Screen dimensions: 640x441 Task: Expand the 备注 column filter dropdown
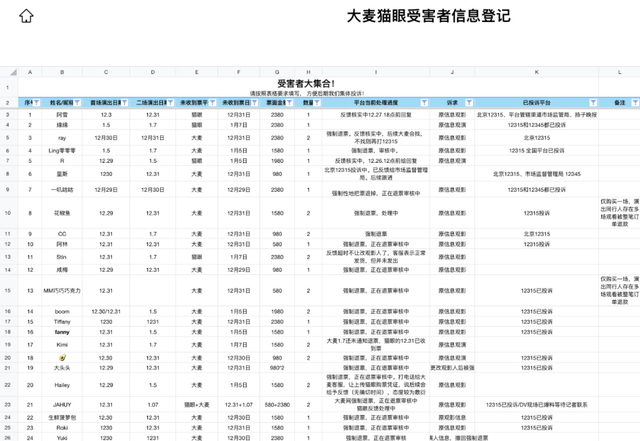(x=635, y=102)
